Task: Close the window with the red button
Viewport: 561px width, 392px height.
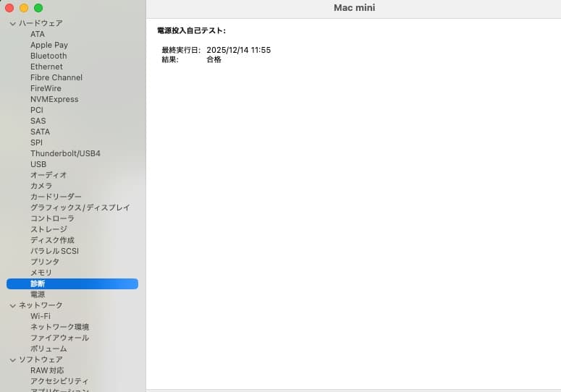Action: 9,8
